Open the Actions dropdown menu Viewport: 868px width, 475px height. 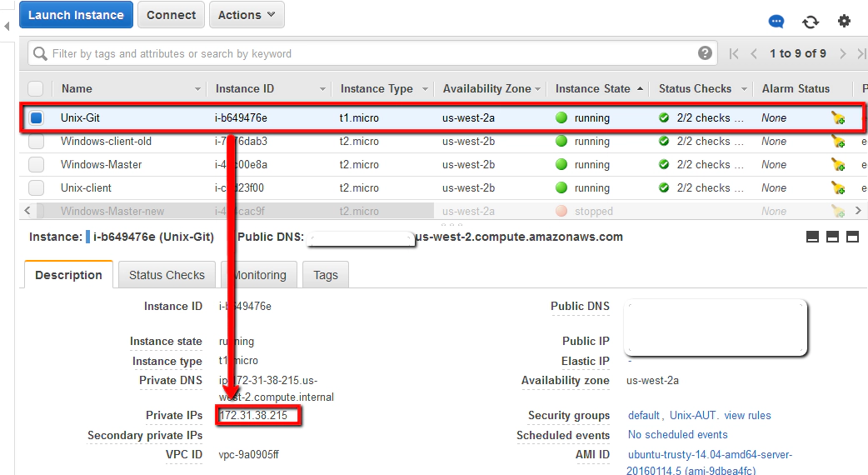click(247, 15)
